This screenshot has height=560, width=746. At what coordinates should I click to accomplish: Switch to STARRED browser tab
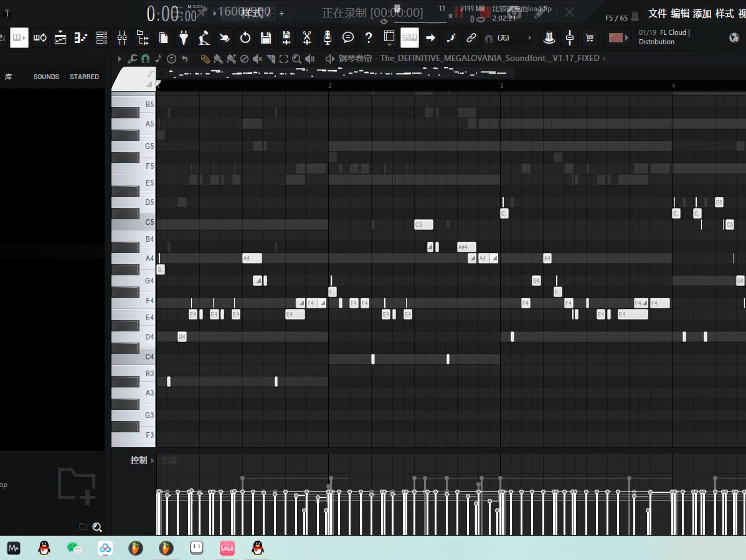pos(84,77)
